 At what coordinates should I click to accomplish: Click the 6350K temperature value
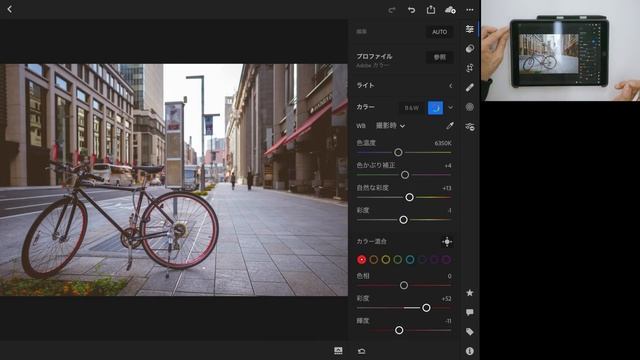(443, 143)
